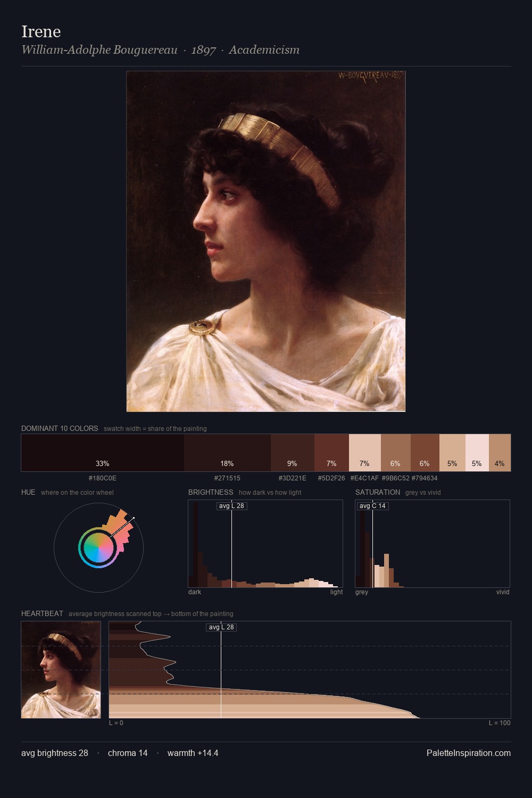The height and width of the screenshot is (798, 532).
Task: Click the BRIGHTNESS section heading
Action: (211, 492)
